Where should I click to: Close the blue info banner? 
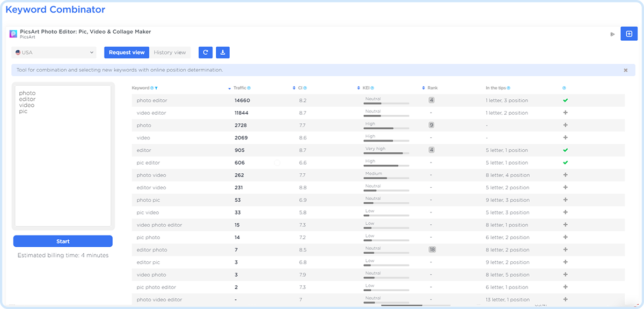pos(625,70)
